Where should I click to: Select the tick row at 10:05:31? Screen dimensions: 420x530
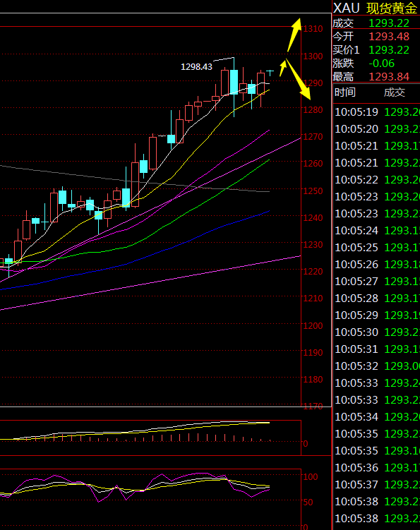point(377,349)
